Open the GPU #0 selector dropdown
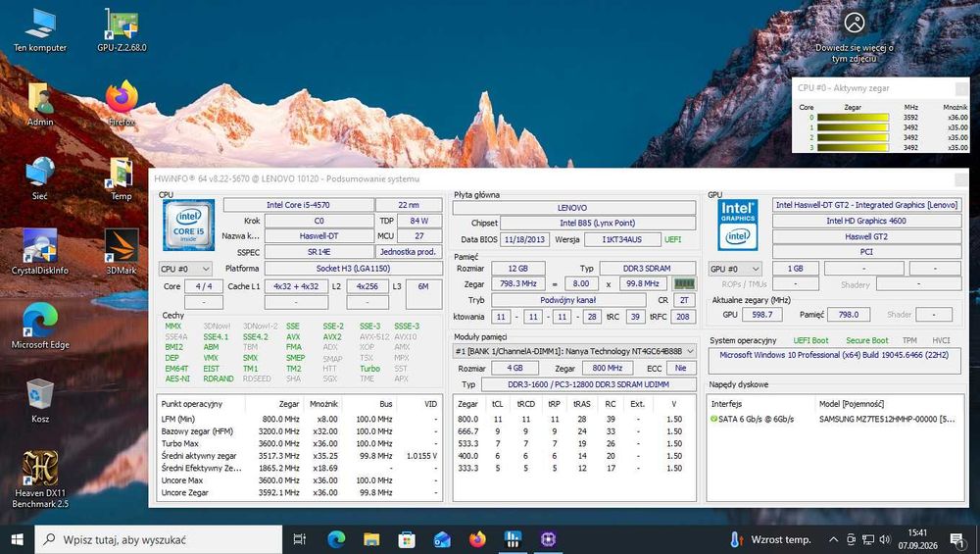The image size is (980, 554). click(735, 269)
